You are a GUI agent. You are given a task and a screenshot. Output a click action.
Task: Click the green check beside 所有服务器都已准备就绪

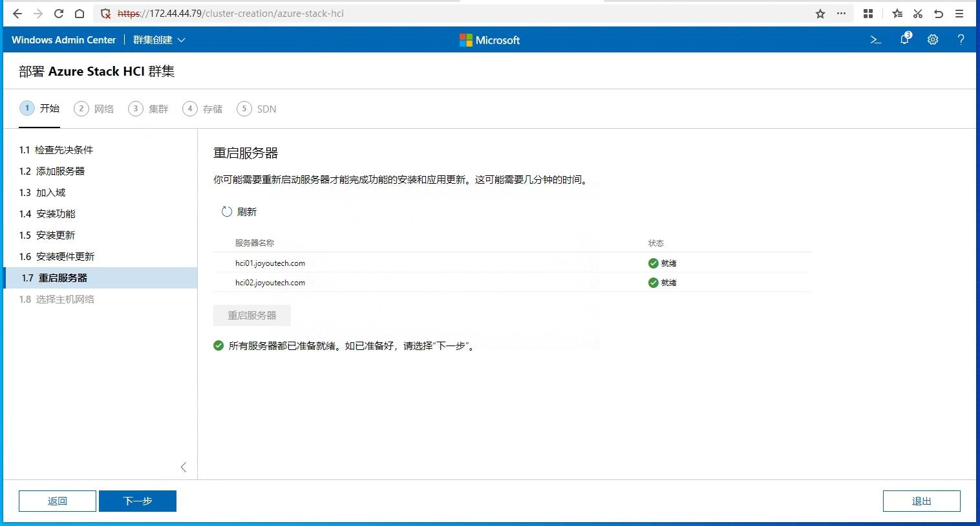[x=218, y=345]
